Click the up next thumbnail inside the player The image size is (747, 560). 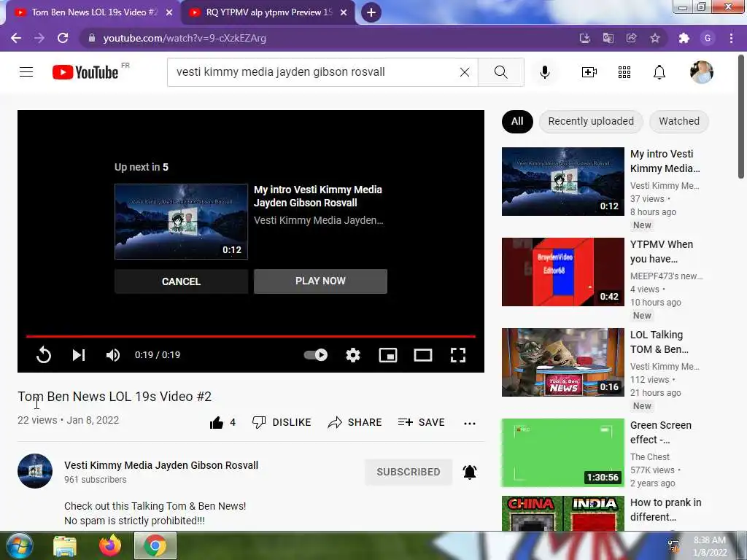[181, 222]
